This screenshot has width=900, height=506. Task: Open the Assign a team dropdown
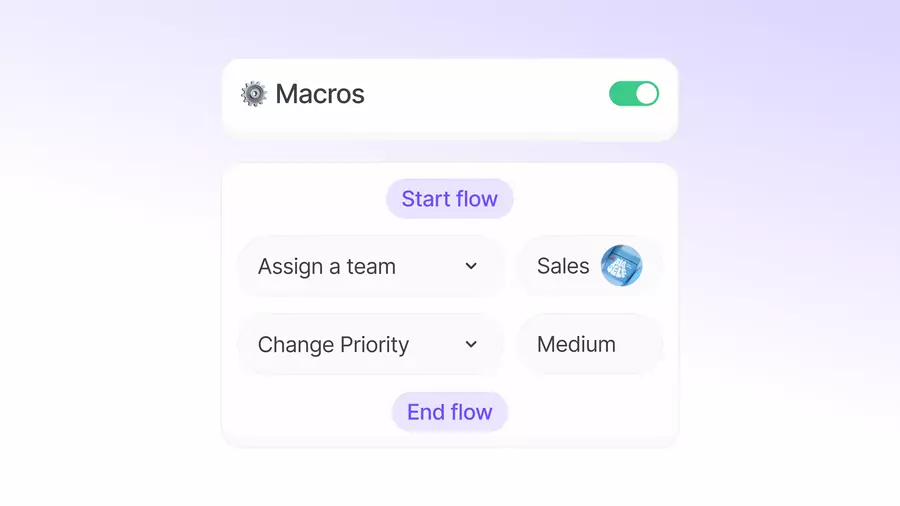[370, 266]
